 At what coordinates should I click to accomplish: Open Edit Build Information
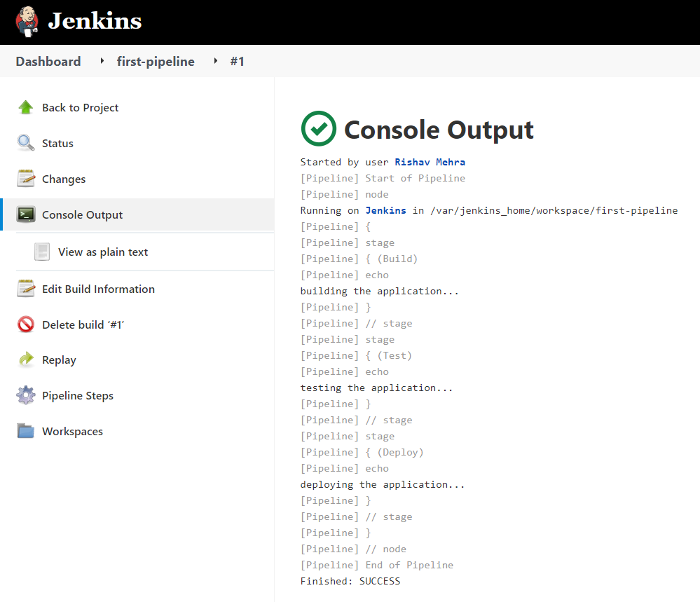click(x=98, y=289)
